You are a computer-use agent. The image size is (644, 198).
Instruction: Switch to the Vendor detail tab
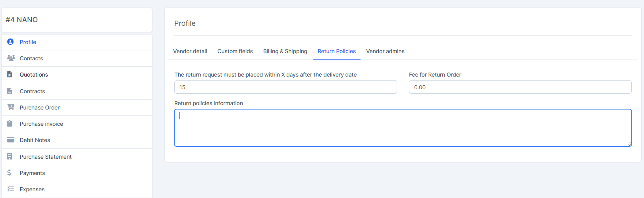tap(190, 51)
